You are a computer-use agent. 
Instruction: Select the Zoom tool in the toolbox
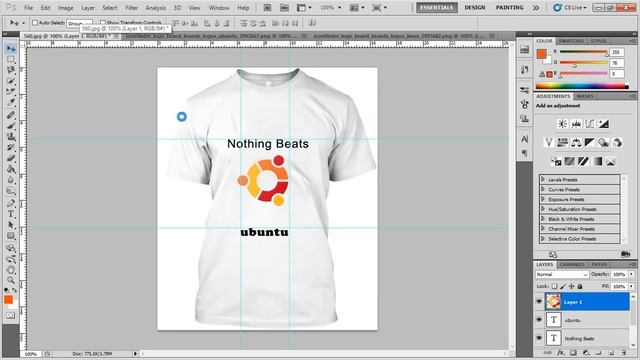click(x=11, y=280)
